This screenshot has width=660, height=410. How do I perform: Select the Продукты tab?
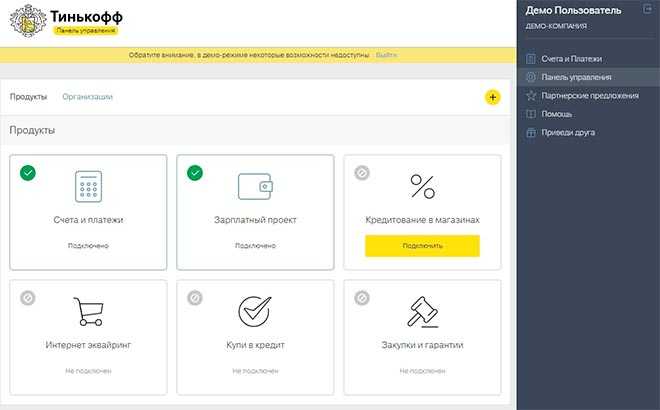coord(29,97)
